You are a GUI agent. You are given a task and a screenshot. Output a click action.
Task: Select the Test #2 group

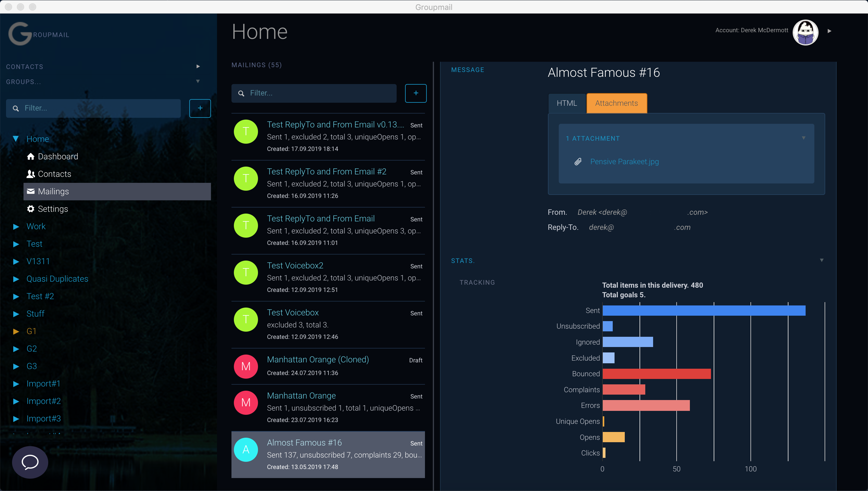click(40, 296)
